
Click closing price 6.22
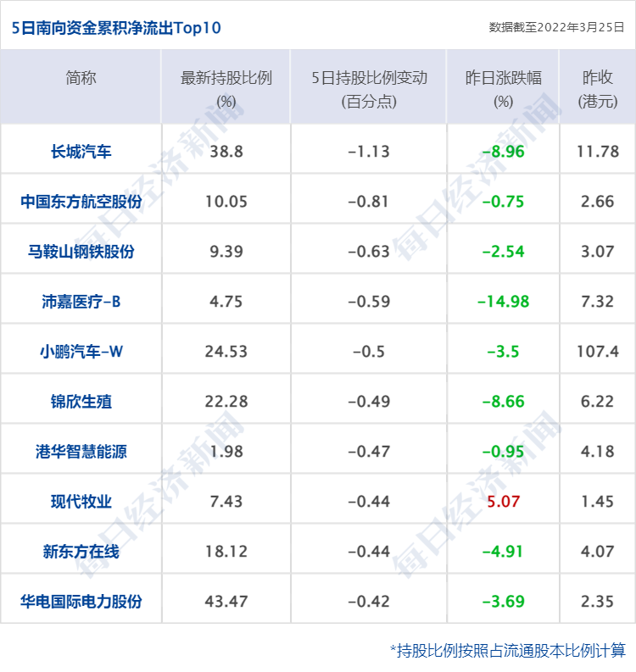click(x=598, y=402)
